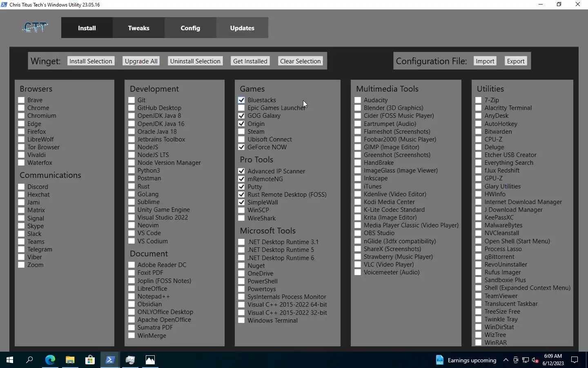Viewport: 588px width, 368px height.
Task: Select the HandBrake checkbox
Action: pyautogui.click(x=358, y=163)
